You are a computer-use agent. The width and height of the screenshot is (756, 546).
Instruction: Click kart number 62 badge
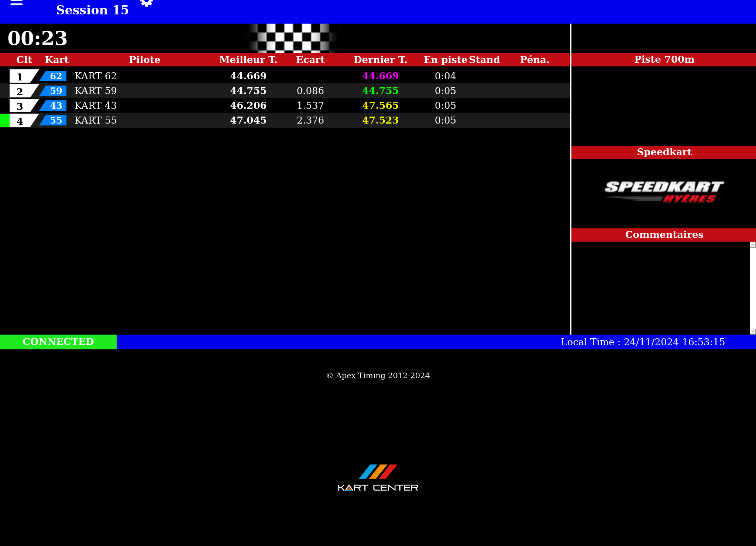(x=55, y=76)
